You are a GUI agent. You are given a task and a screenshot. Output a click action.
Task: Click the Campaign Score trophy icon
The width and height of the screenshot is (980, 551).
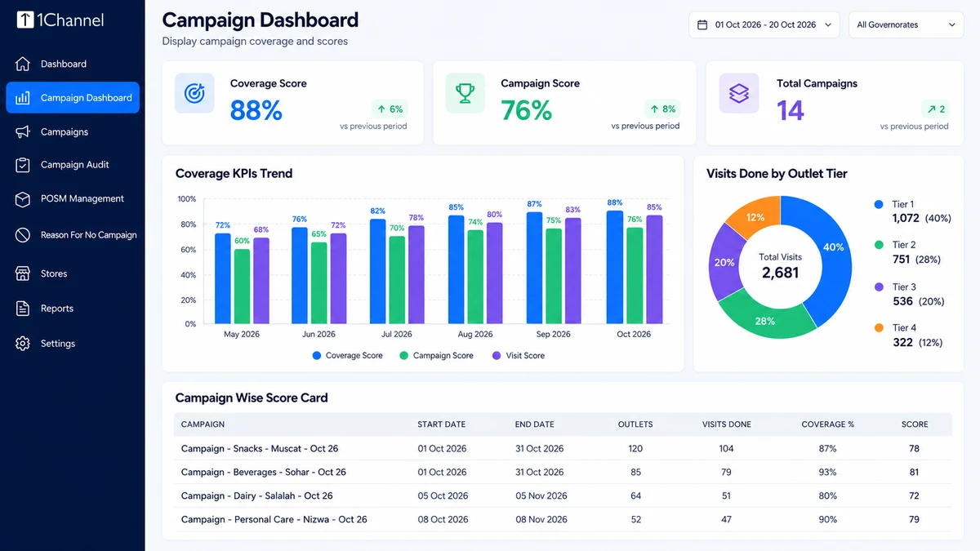click(465, 93)
